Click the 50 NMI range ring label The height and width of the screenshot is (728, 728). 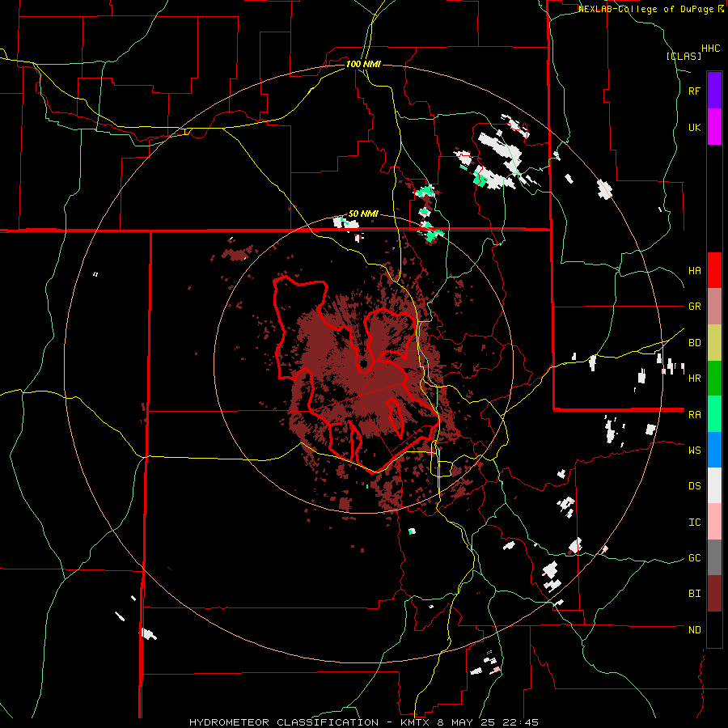click(x=363, y=214)
